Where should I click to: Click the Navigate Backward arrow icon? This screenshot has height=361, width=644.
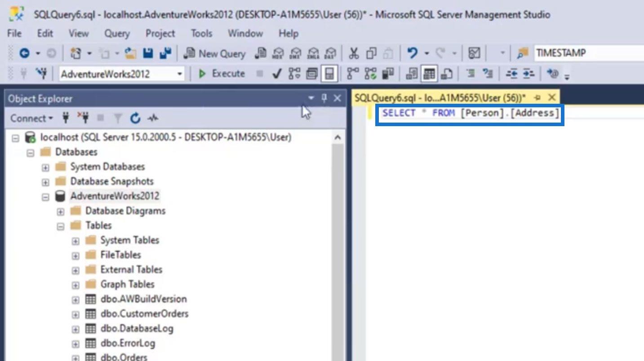click(24, 53)
